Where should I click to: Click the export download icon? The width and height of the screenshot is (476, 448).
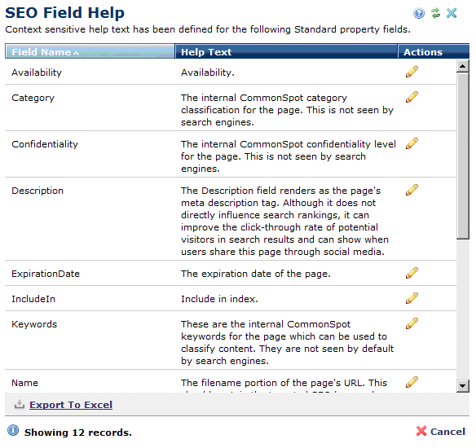20,404
